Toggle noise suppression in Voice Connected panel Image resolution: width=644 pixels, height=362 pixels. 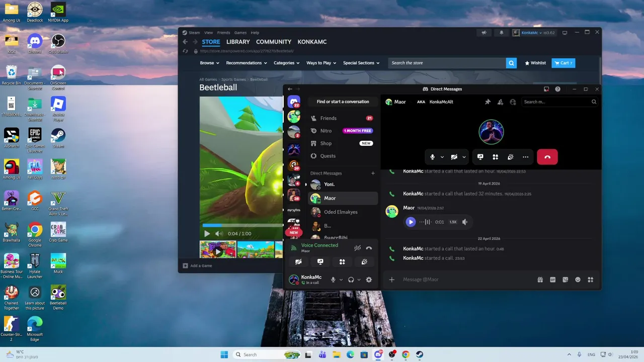click(x=357, y=248)
